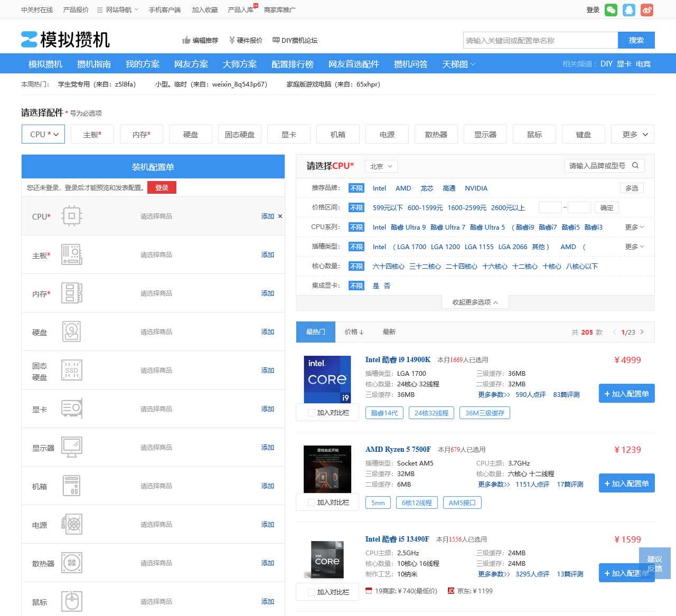Click the CPU chip icon in config list
This screenshot has width=676, height=616.
click(72, 216)
